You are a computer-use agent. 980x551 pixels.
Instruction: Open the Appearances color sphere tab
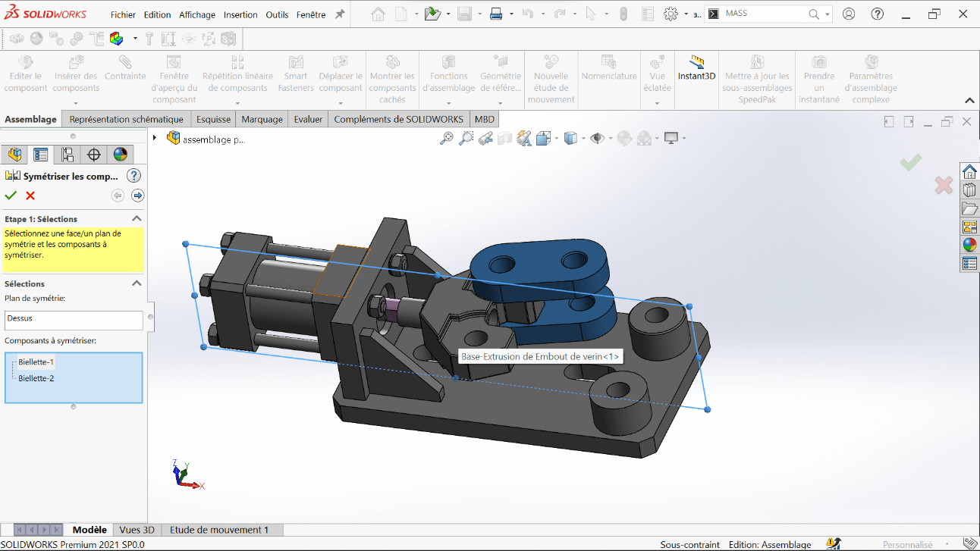[120, 155]
